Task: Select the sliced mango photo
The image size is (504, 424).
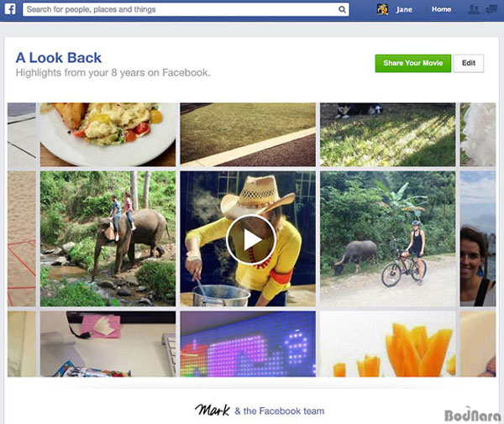Action: pyautogui.click(x=387, y=343)
